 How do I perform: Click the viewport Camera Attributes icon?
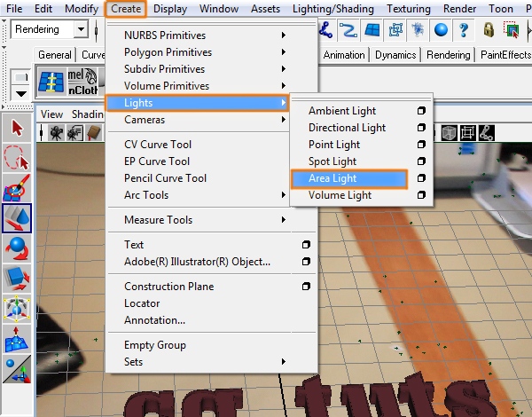[75, 133]
